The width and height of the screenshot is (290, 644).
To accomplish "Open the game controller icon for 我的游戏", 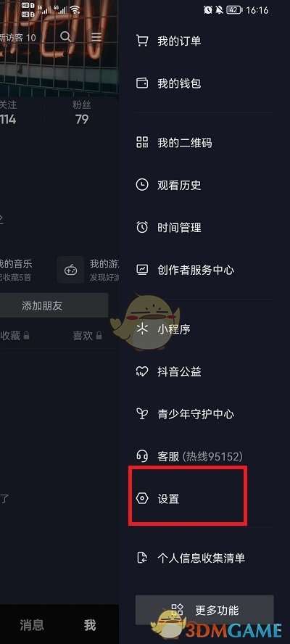I will (70, 270).
